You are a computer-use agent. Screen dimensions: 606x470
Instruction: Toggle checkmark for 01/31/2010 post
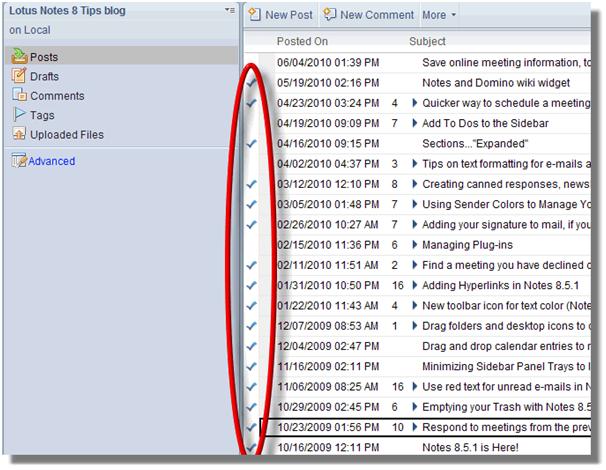[252, 286]
